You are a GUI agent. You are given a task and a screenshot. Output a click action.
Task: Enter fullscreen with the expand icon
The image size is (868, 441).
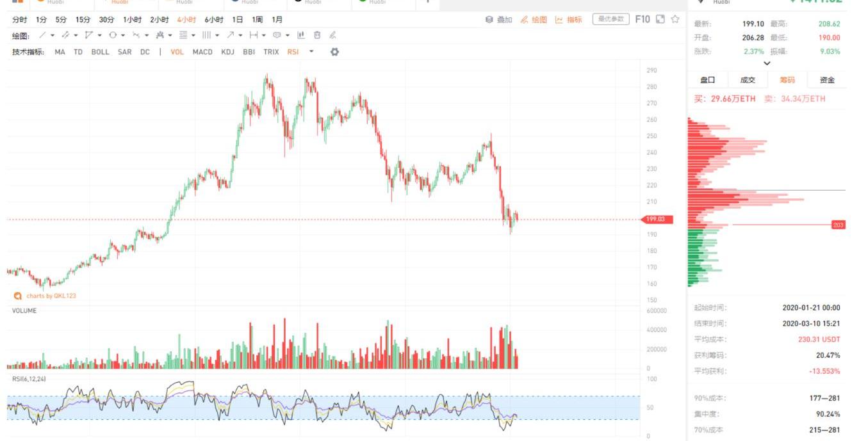point(660,19)
